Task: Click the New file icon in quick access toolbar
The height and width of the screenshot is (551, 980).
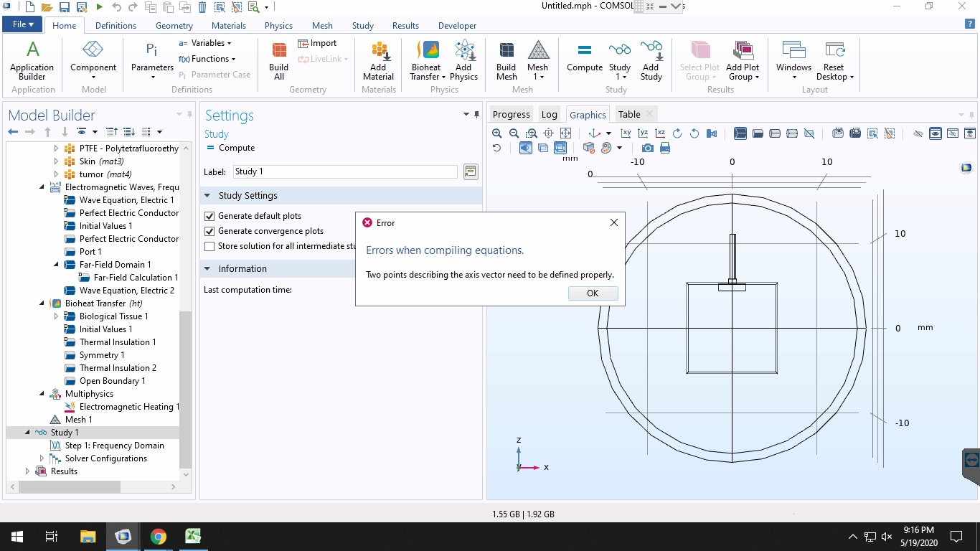Action: pos(29,7)
